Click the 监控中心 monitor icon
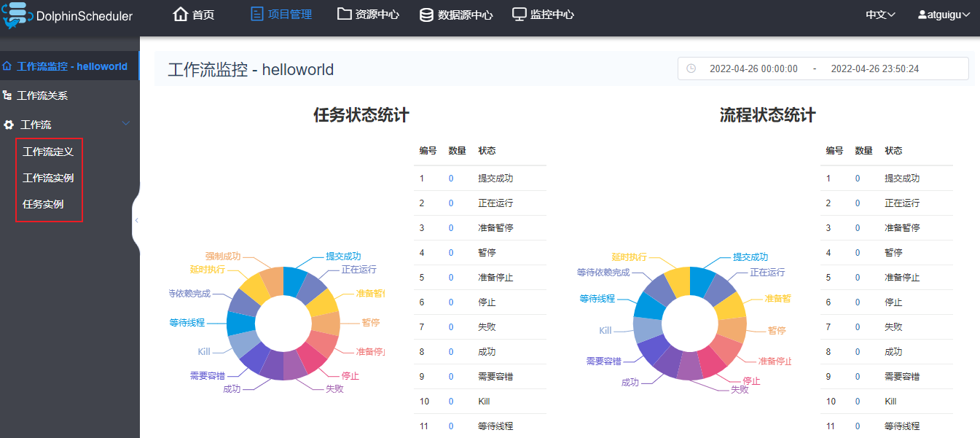This screenshot has width=980, height=438. pos(520,15)
